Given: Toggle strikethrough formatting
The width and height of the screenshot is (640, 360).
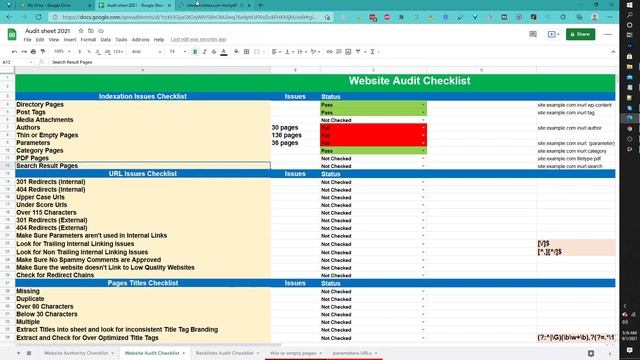Looking at the screenshot, I should 214,52.
